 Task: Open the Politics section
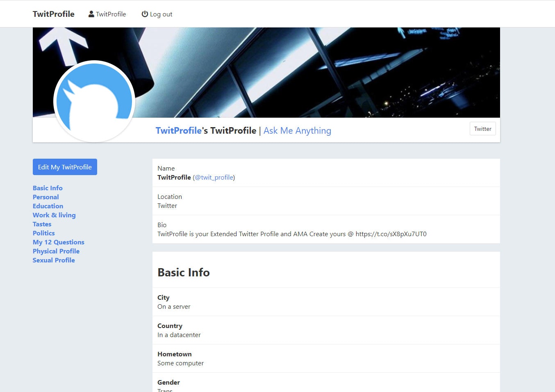pos(43,233)
